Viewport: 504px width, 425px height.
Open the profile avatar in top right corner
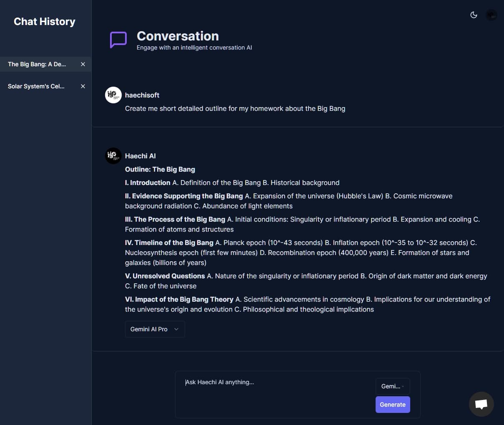491,15
